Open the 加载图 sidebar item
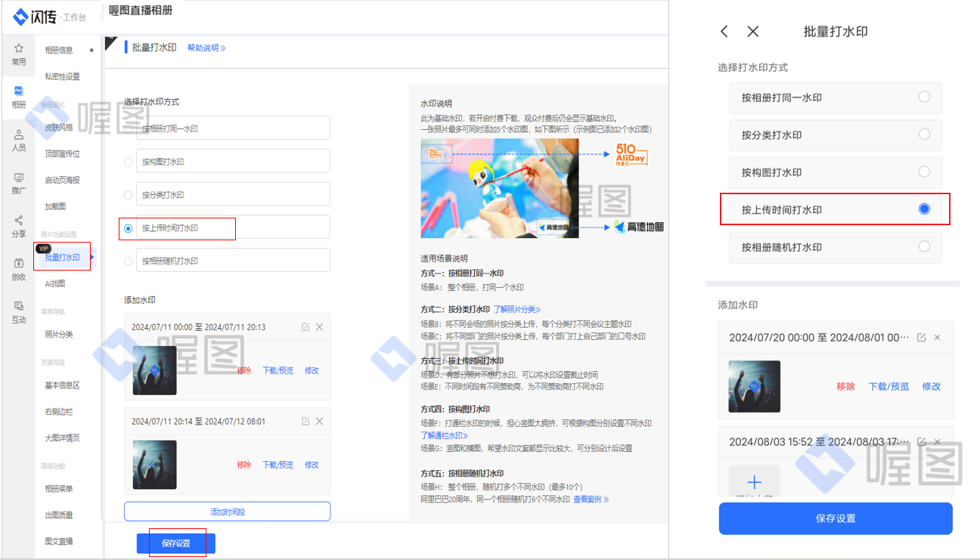The height and width of the screenshot is (560, 980). pos(55,206)
